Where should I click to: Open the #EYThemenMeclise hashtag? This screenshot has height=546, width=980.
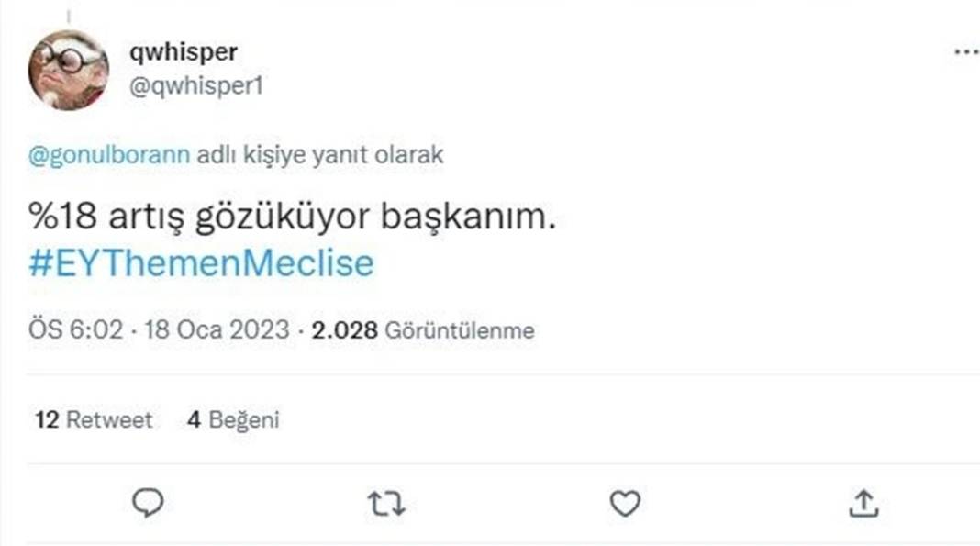point(200,262)
